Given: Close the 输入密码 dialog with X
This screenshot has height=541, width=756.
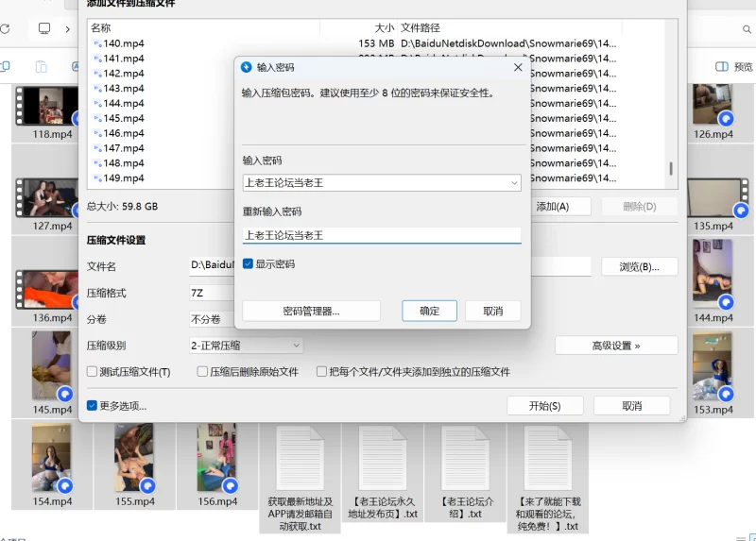Looking at the screenshot, I should [x=518, y=67].
